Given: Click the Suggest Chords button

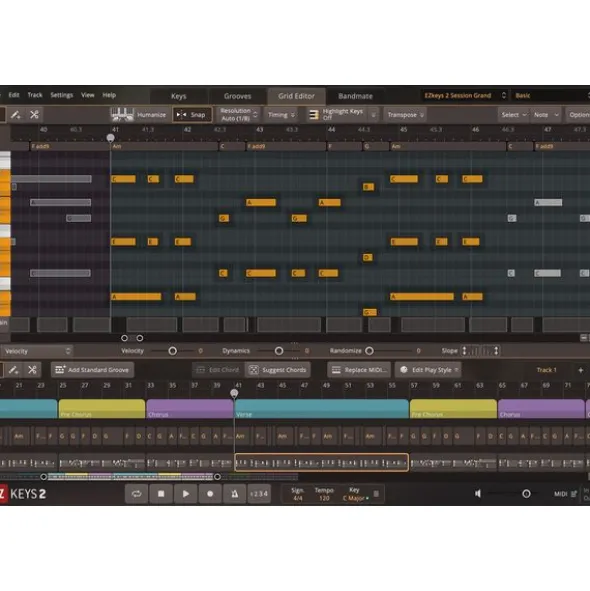Looking at the screenshot, I should point(278,370).
